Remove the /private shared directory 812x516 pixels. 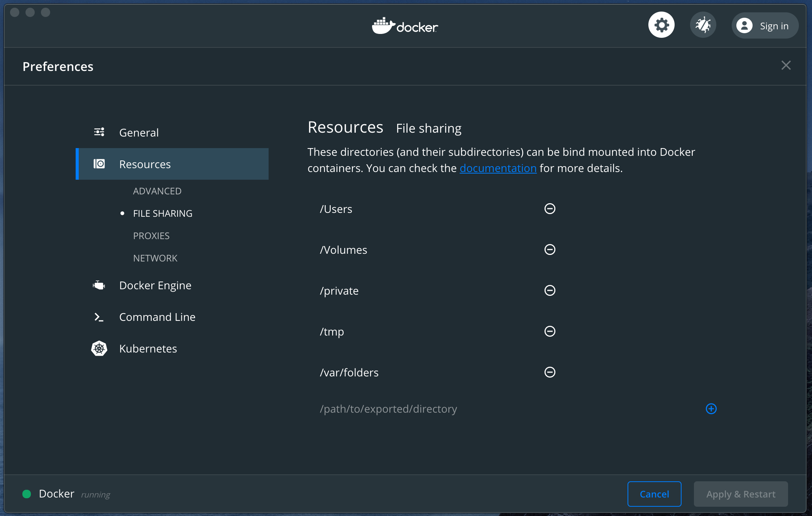[x=550, y=290]
